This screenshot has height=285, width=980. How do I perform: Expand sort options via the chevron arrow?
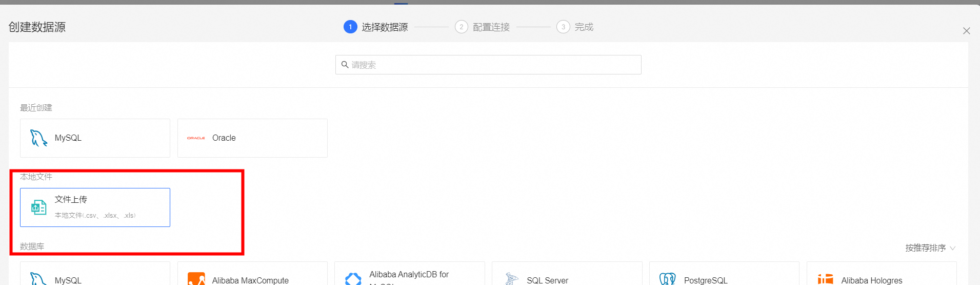pyautogui.click(x=952, y=248)
